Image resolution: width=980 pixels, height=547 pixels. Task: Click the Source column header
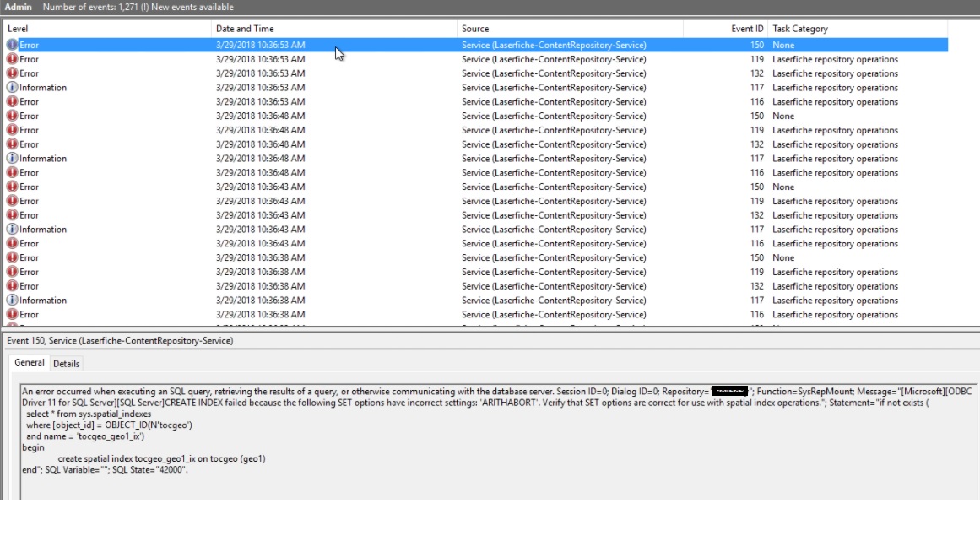pos(570,29)
